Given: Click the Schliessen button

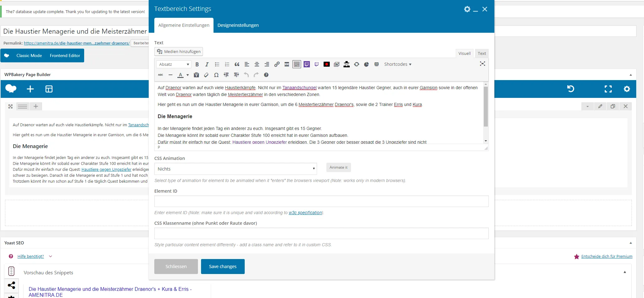Looking at the screenshot, I should point(176,267).
